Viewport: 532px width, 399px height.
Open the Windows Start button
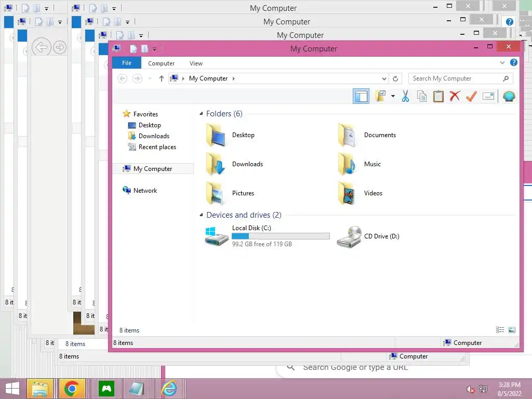coord(12,389)
